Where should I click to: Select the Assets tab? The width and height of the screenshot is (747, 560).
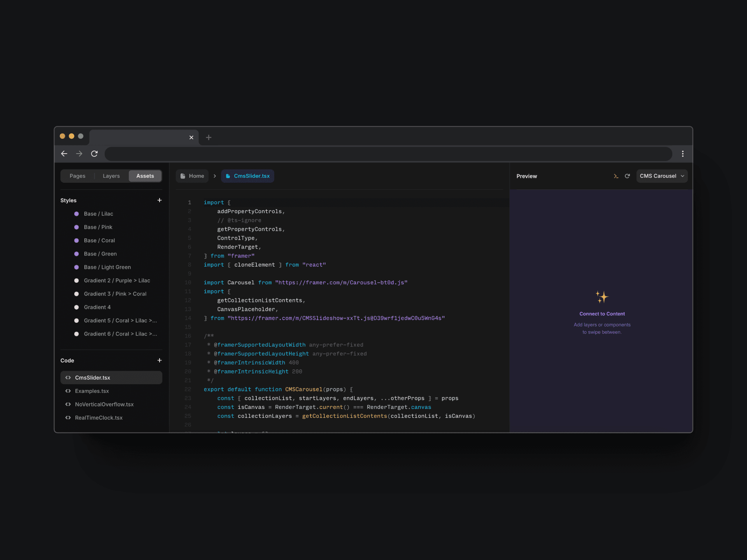tap(145, 176)
